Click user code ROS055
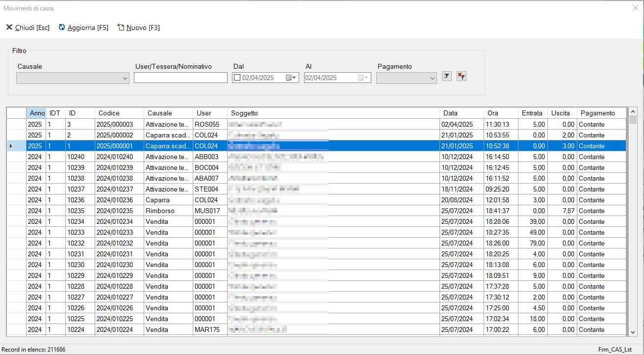Image resolution: width=644 pixels, height=355 pixels. pos(210,124)
